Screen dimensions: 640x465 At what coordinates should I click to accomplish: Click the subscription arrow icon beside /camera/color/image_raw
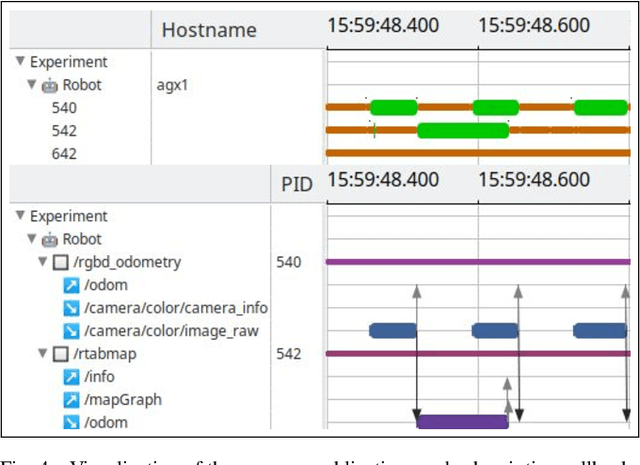pyautogui.click(x=71, y=331)
